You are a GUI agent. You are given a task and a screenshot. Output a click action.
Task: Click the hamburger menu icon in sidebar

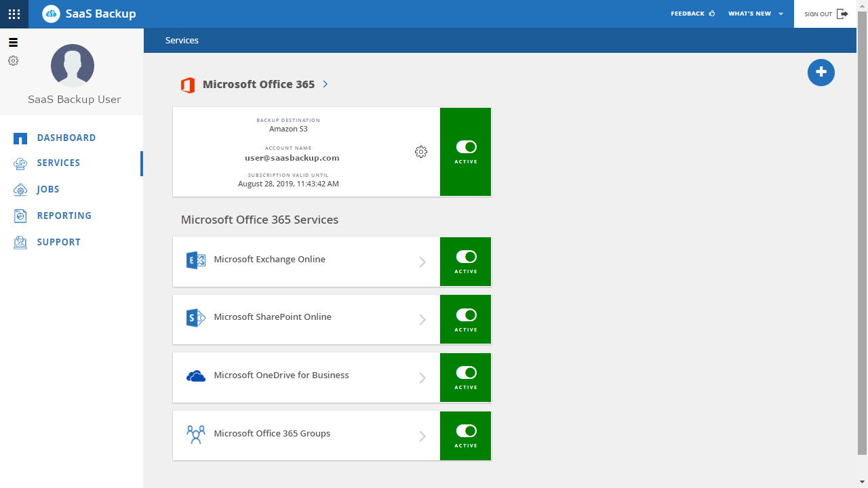click(x=13, y=42)
